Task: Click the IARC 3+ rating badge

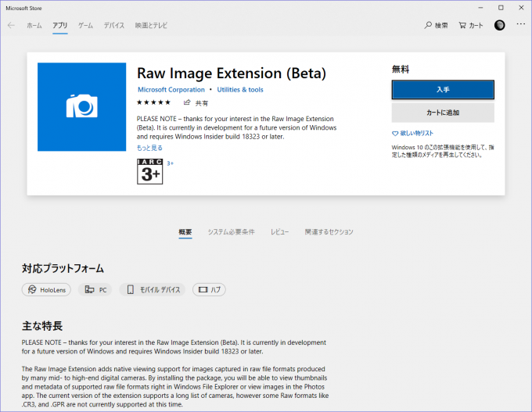Action: (x=149, y=171)
